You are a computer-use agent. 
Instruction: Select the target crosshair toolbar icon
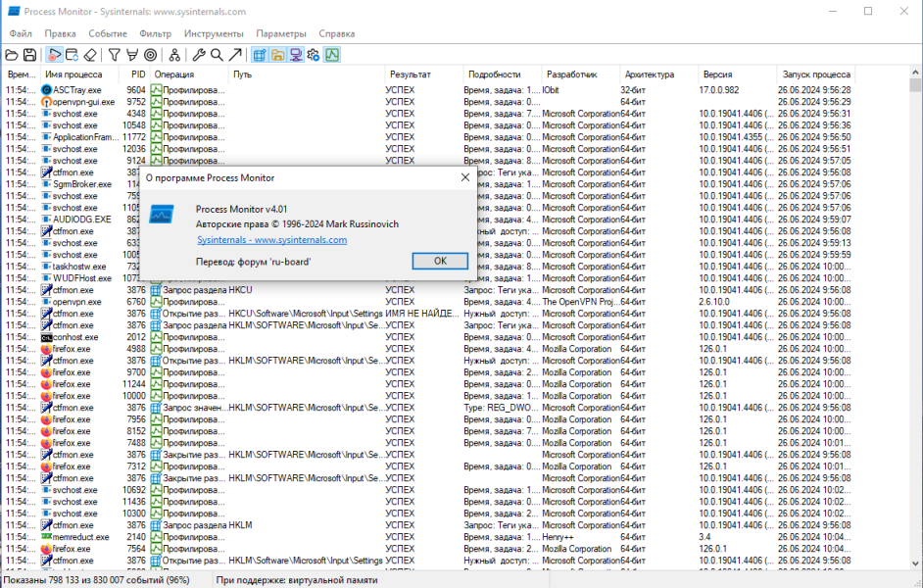(151, 55)
